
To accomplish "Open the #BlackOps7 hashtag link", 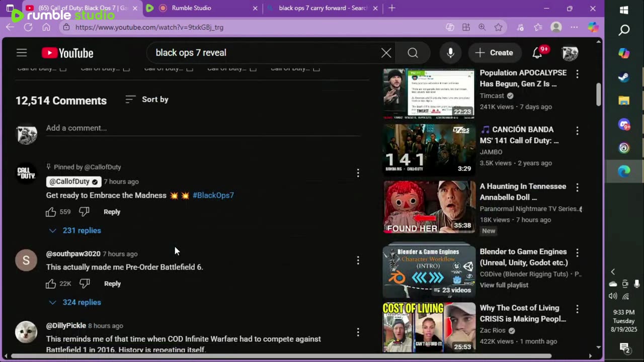I will pyautogui.click(x=213, y=195).
